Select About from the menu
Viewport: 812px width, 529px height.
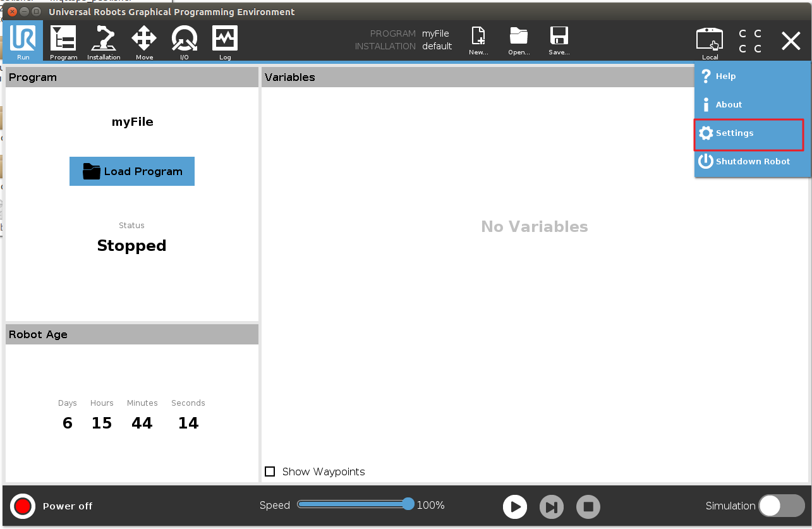(x=752, y=104)
